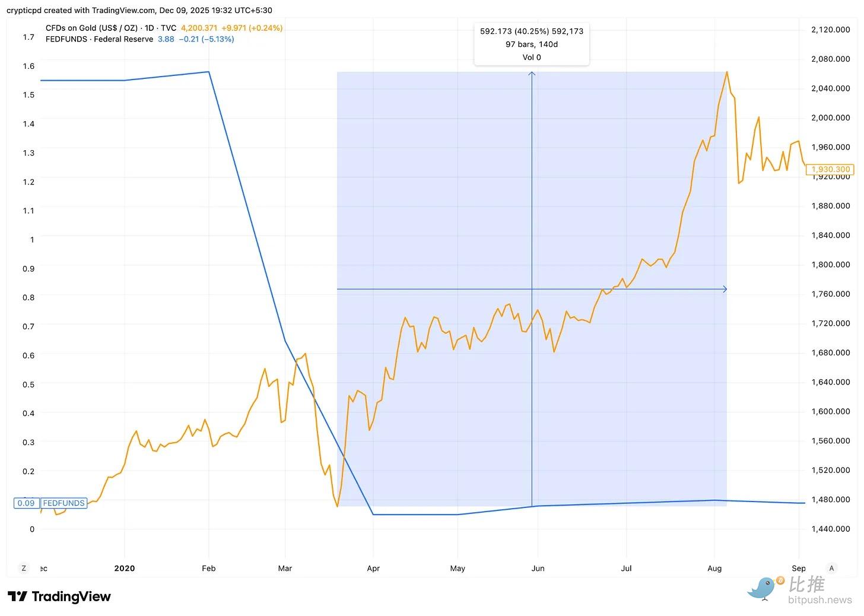Click the Bitcoin symbol near the bitpush watermark
Screen dimensions: 864x616
[x=780, y=582]
